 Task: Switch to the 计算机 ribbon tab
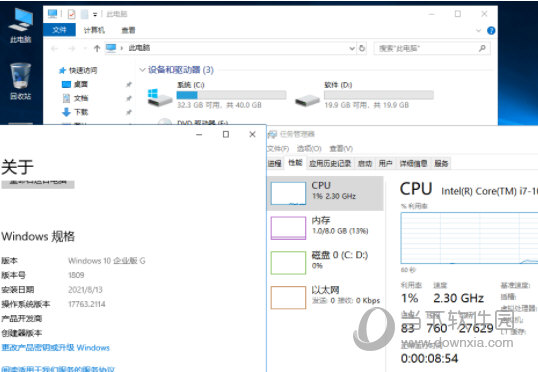[94, 30]
